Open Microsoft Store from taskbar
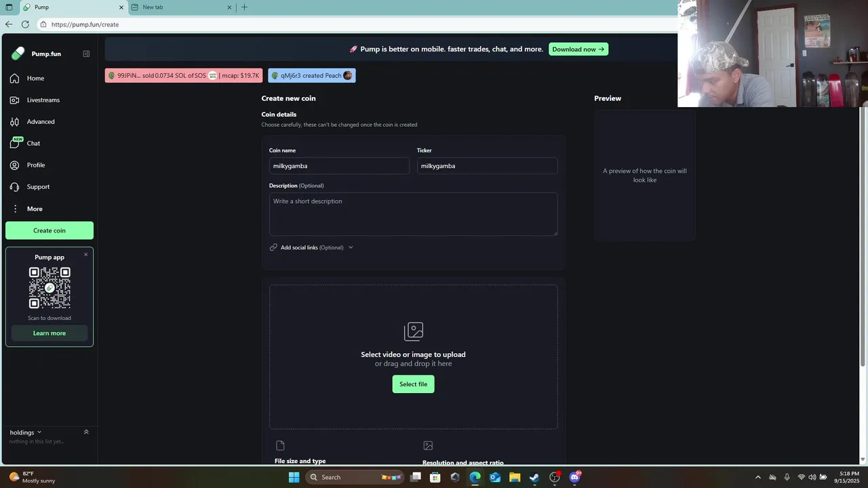Screen dimensions: 868x488 click(x=435, y=477)
